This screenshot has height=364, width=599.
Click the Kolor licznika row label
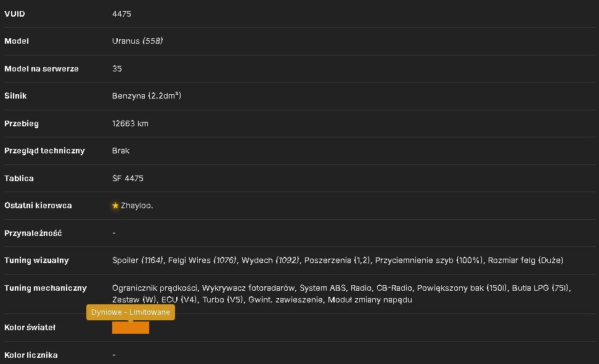[31, 355]
